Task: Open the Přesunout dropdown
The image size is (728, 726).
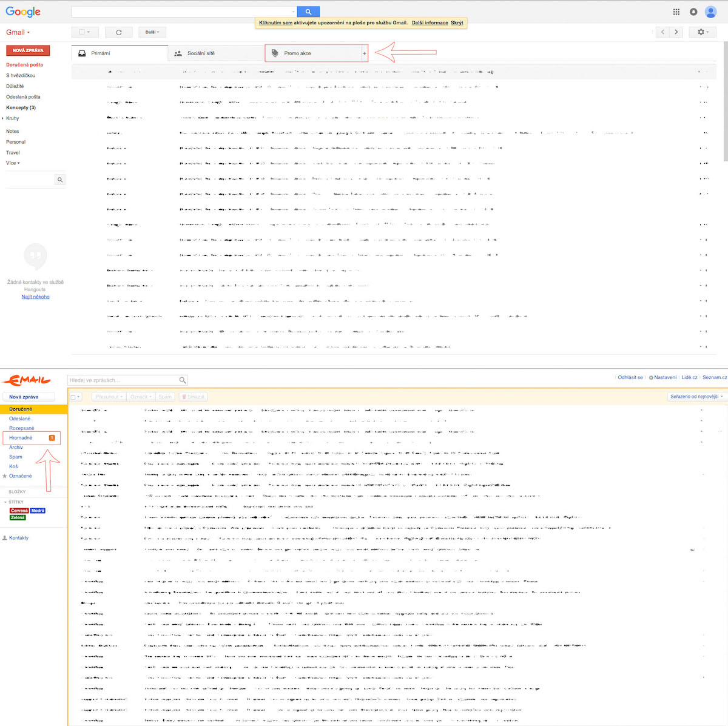Action: tap(109, 397)
